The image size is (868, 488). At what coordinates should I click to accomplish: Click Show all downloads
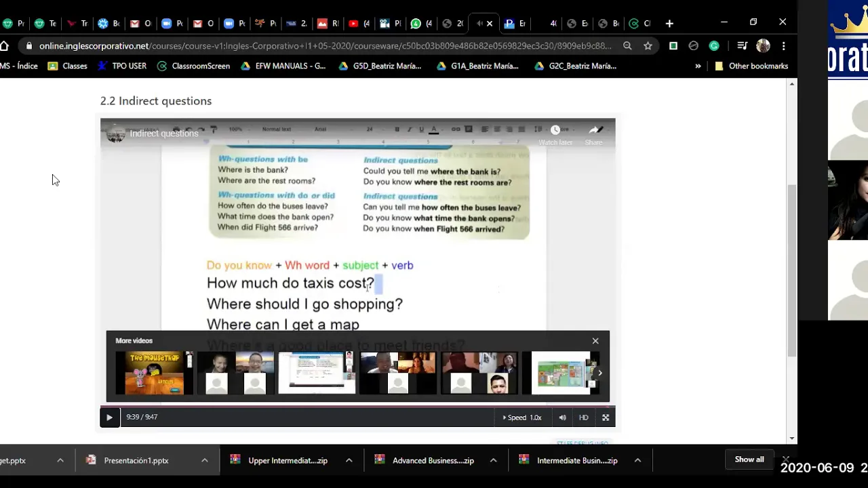[x=749, y=460]
